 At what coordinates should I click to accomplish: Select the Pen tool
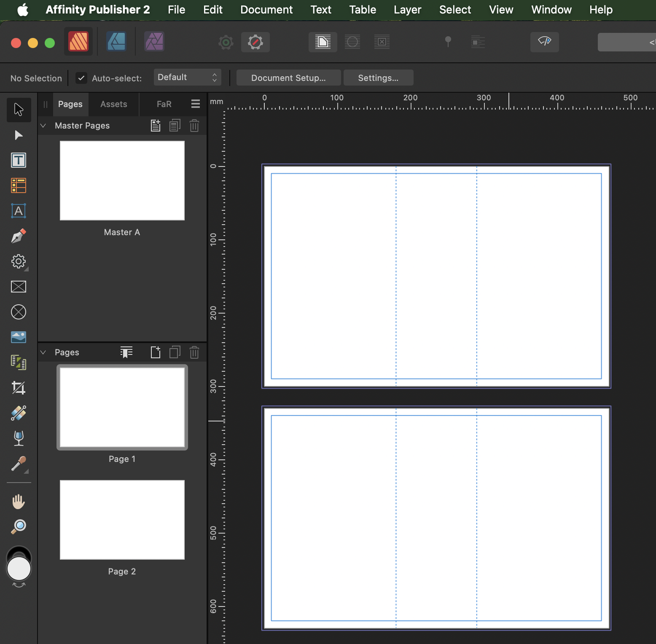(19, 236)
